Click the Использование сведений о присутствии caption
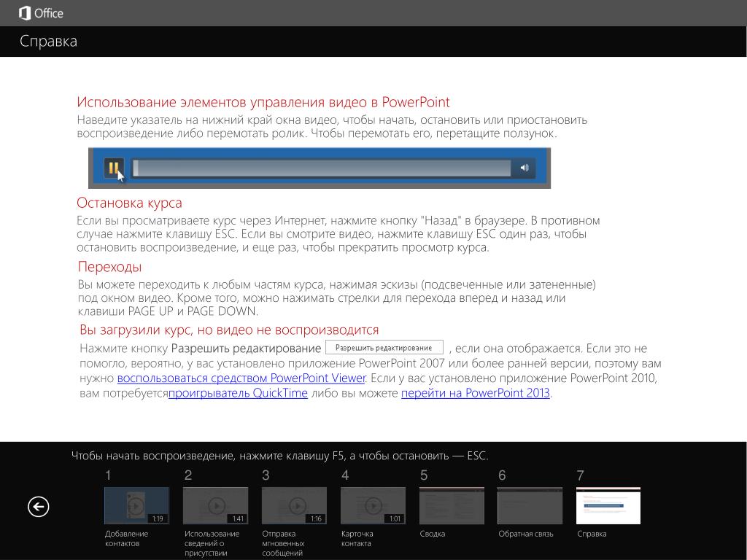The image size is (747, 560). (212, 543)
